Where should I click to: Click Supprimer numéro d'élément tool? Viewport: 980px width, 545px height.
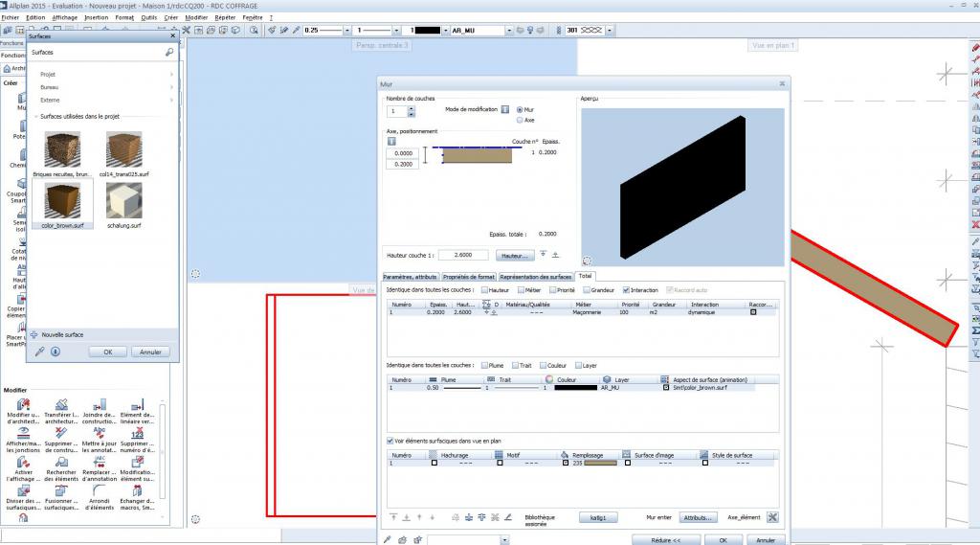tap(137, 440)
